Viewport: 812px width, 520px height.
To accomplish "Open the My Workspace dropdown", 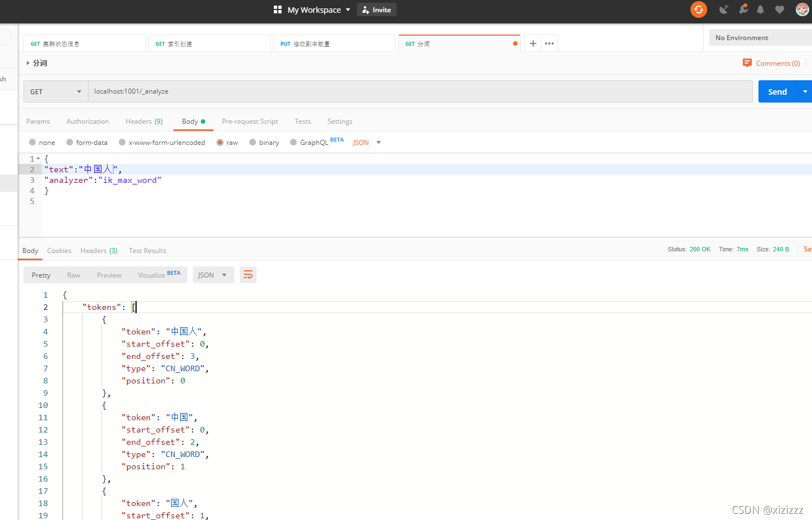I will pyautogui.click(x=318, y=9).
